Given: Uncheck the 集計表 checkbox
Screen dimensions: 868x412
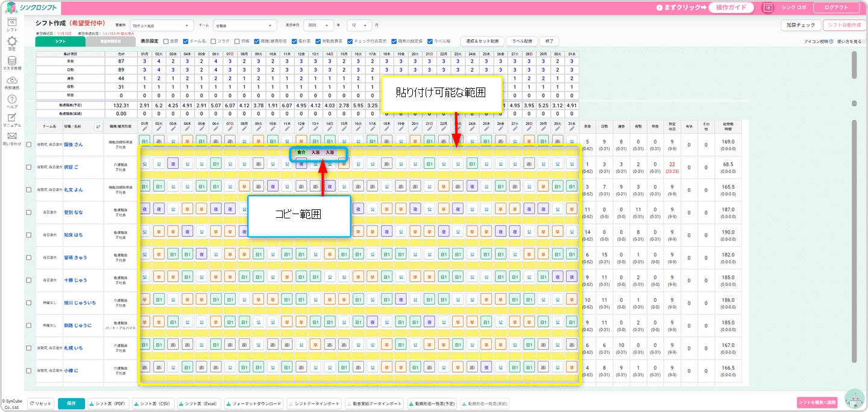Looking at the screenshot, I should tap(292, 42).
